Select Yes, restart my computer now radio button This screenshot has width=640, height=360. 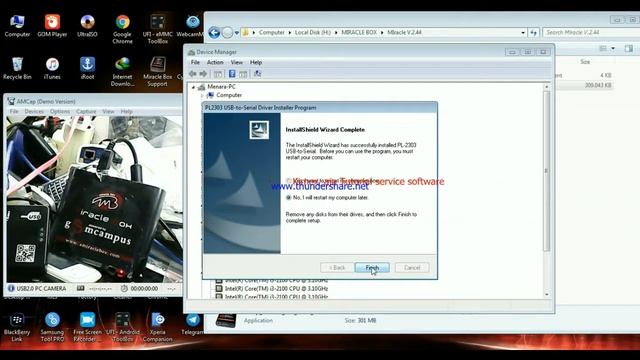(289, 180)
